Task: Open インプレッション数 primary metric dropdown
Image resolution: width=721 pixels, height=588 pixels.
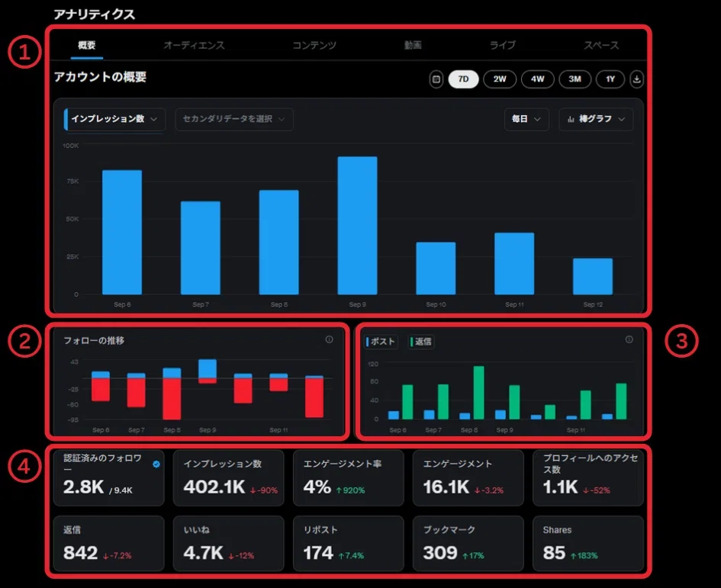Action: pos(114,119)
